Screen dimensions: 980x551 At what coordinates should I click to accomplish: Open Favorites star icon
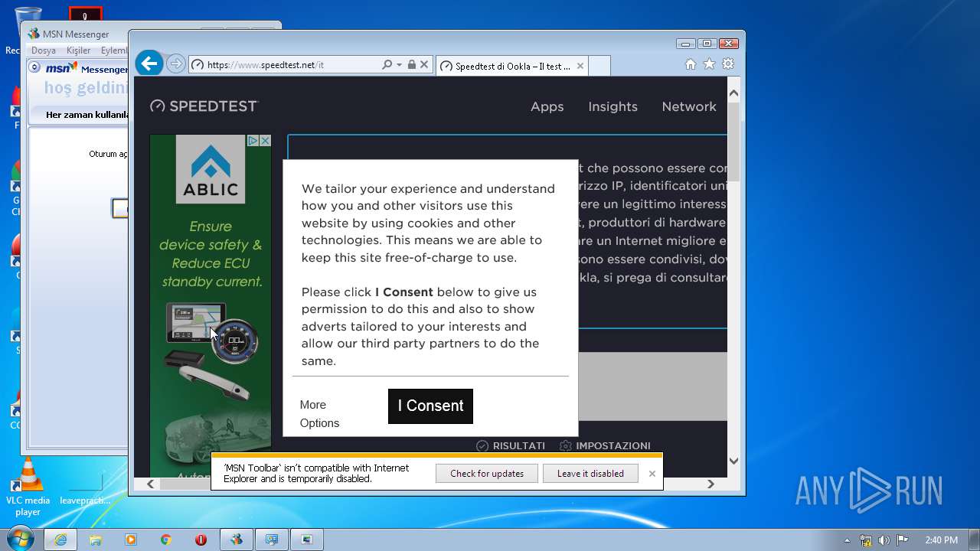tap(709, 64)
